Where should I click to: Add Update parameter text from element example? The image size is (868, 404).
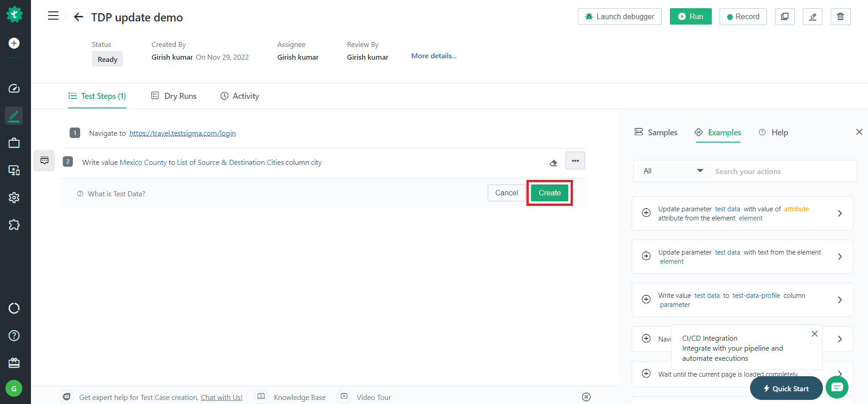646,256
